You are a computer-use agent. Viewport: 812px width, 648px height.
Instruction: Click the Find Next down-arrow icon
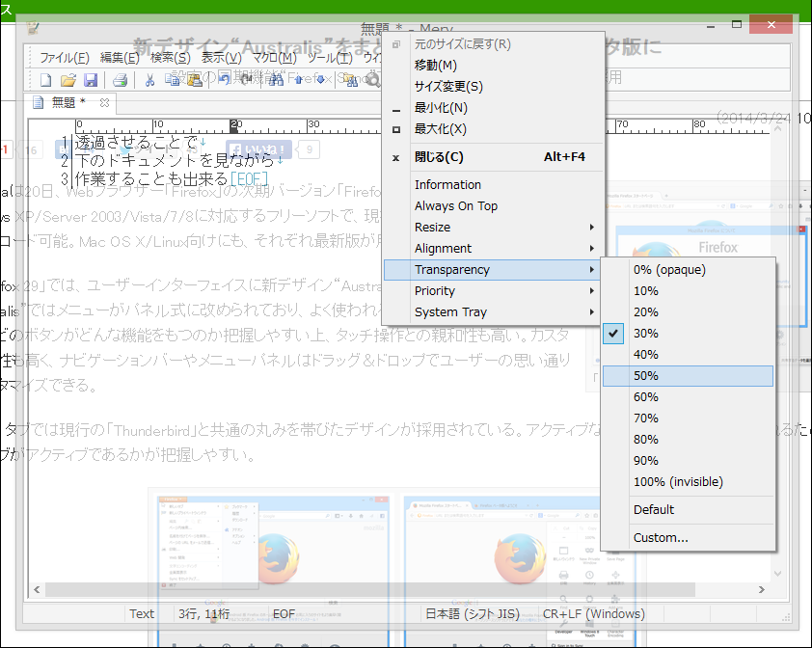pos(321,79)
